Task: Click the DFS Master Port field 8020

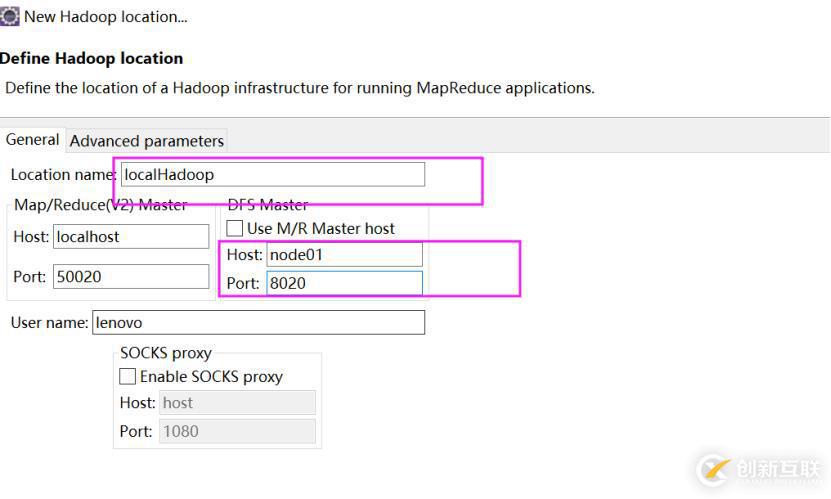Action: pyautogui.click(x=344, y=283)
